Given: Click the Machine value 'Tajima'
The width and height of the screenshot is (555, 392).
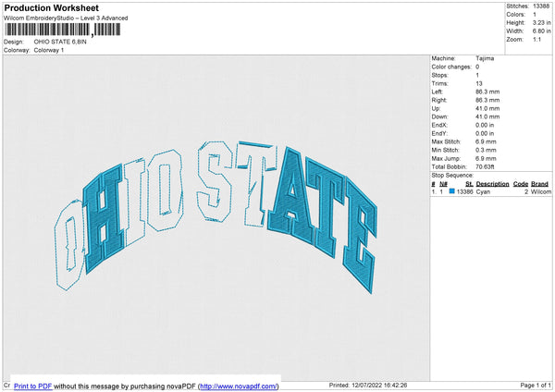Looking at the screenshot, I should tap(485, 58).
